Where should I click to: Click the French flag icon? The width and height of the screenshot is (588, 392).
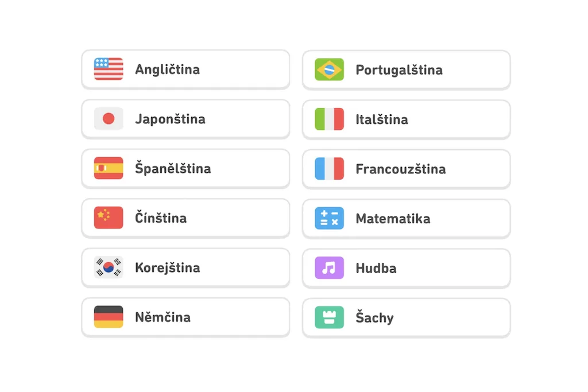[x=328, y=168]
